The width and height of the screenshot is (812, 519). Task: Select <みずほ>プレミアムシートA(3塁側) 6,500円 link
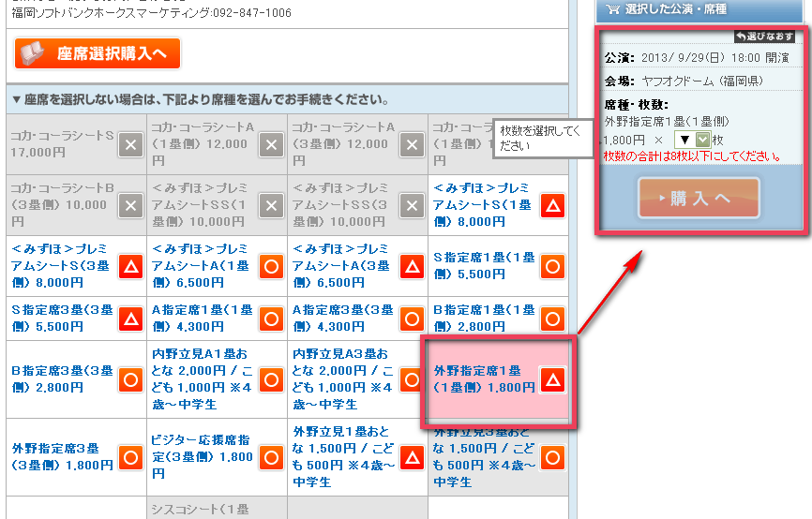pyautogui.click(x=341, y=266)
